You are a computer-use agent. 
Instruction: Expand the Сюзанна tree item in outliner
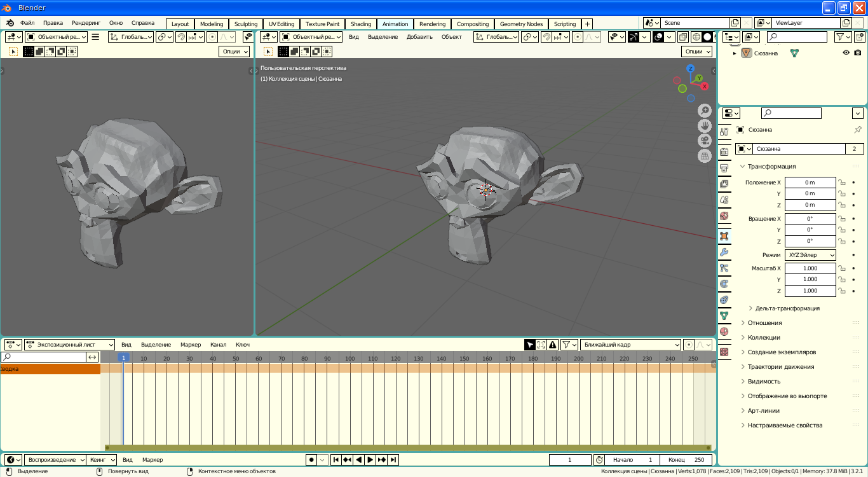click(735, 53)
